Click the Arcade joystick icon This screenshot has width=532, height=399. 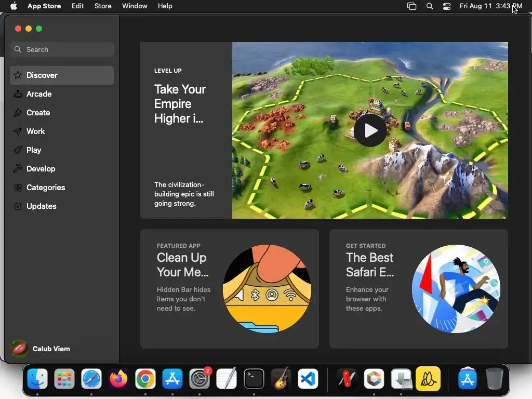point(18,94)
